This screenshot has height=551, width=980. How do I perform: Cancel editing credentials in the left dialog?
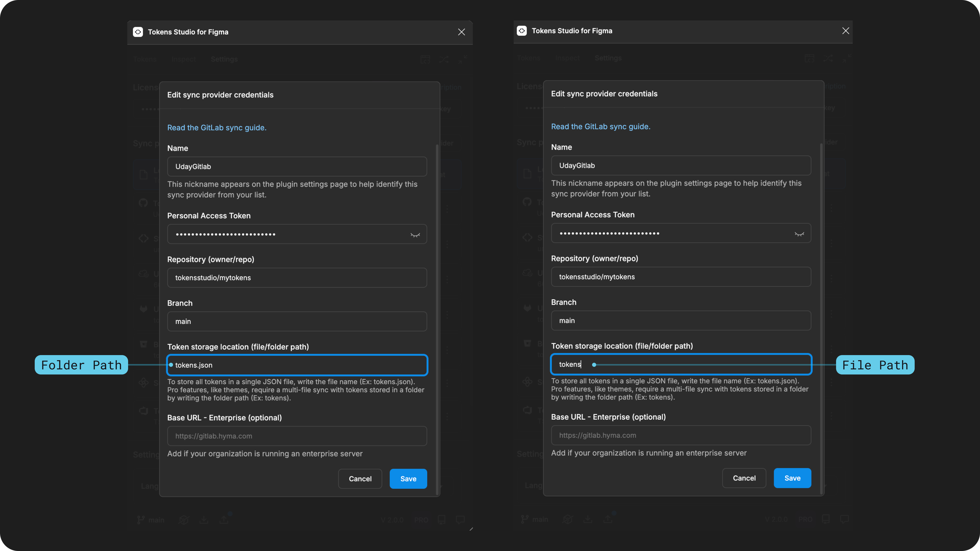(360, 479)
